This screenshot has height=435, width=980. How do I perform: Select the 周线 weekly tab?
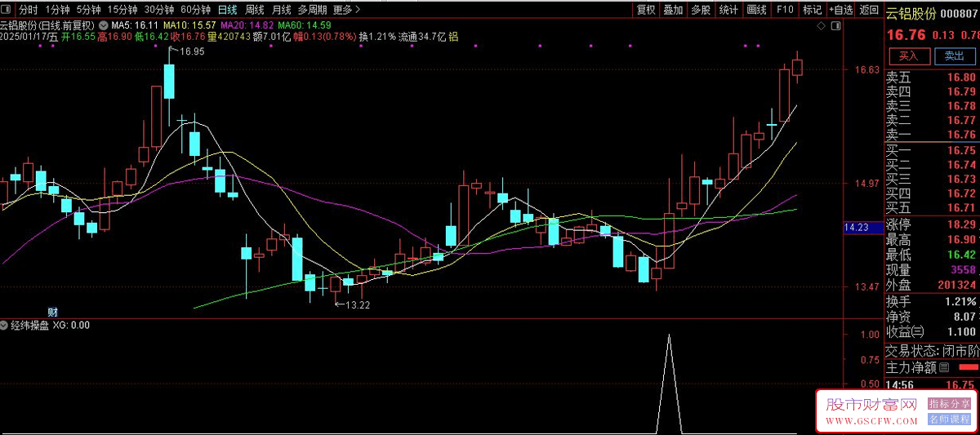[x=255, y=10]
